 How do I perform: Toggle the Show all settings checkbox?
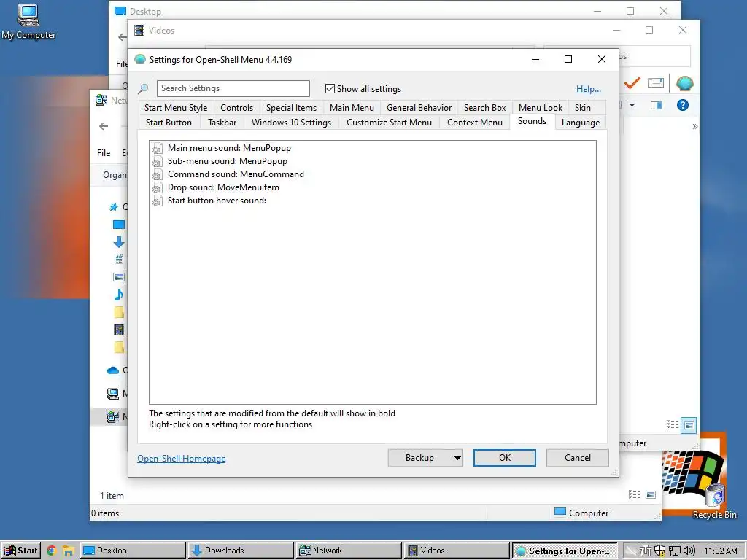pyautogui.click(x=330, y=88)
